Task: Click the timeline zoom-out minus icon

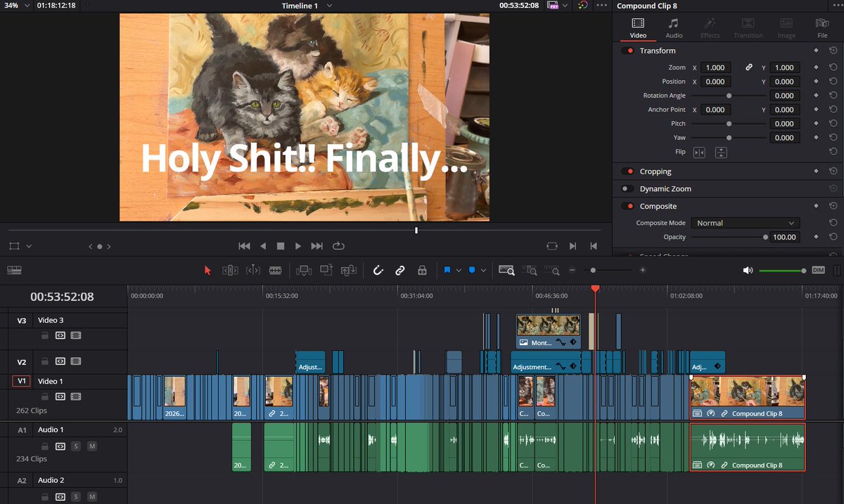Action: coord(573,270)
